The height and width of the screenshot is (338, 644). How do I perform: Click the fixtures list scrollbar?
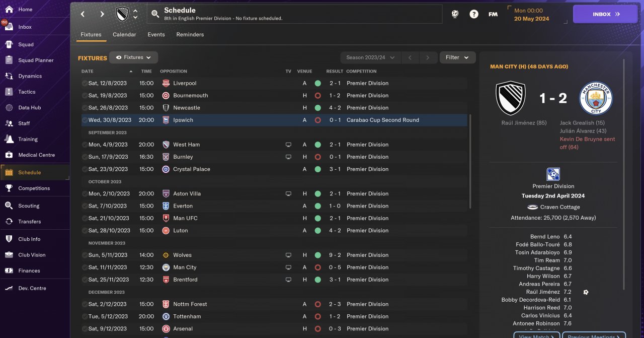click(x=470, y=161)
